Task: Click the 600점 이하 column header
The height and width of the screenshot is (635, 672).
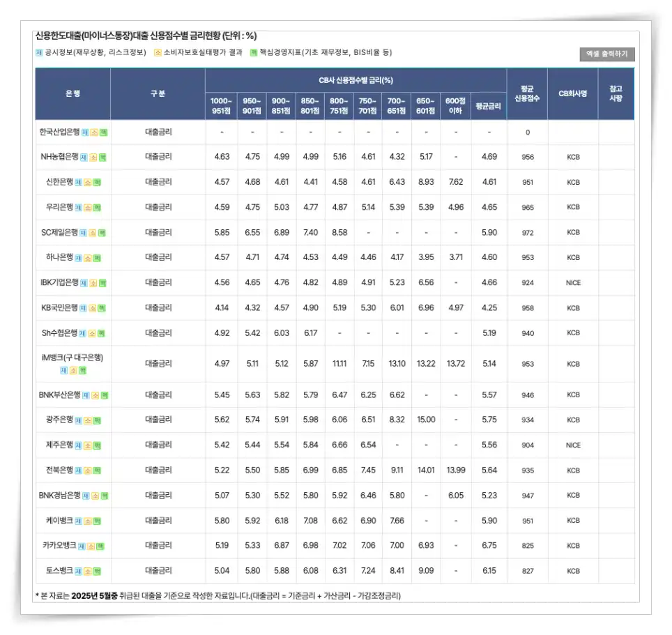Action: pos(456,106)
